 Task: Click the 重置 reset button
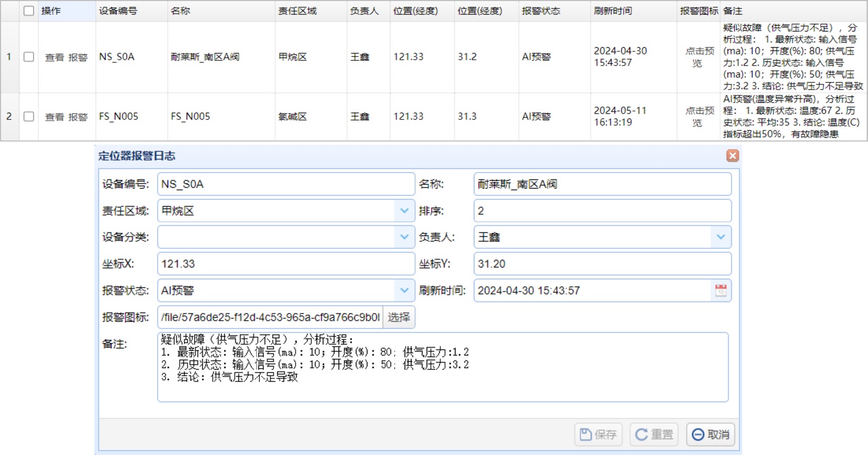[654, 435]
